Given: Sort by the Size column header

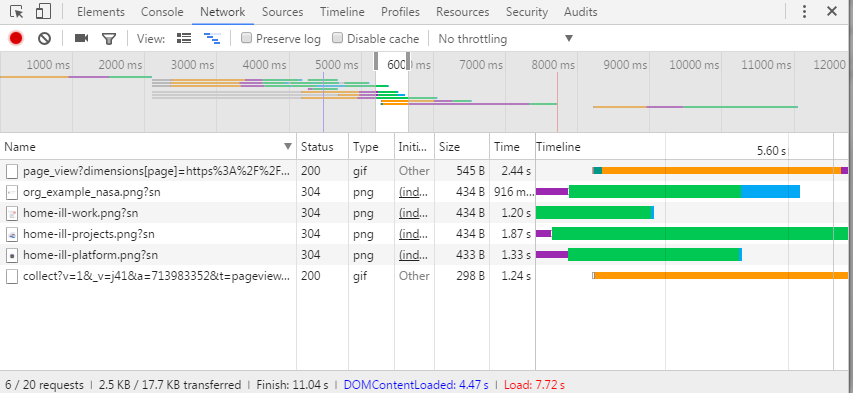Looking at the screenshot, I should pyautogui.click(x=462, y=146).
